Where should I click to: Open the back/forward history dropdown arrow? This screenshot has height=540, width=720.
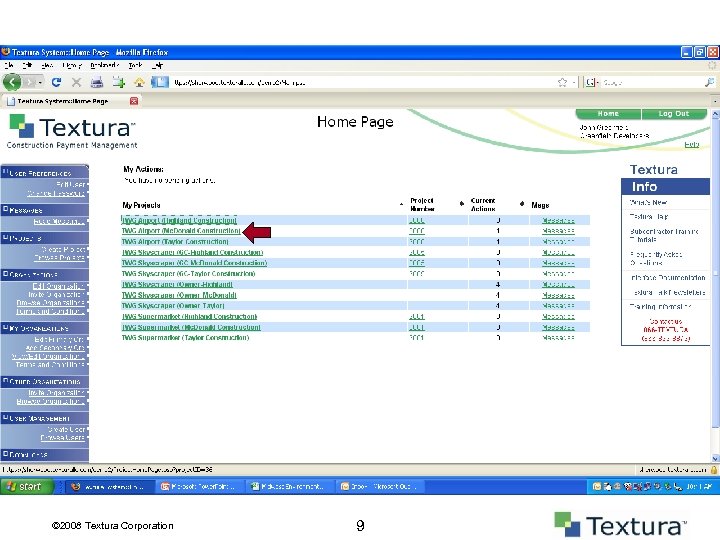tap(40, 83)
